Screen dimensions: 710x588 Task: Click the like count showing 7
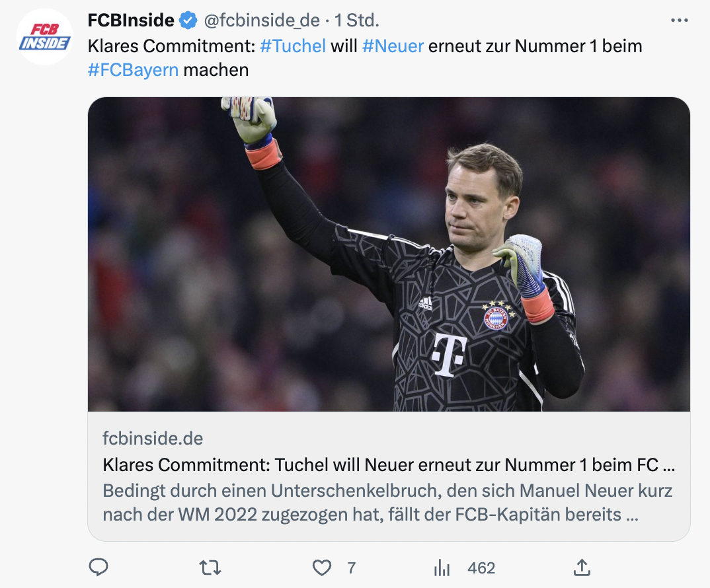(x=351, y=568)
